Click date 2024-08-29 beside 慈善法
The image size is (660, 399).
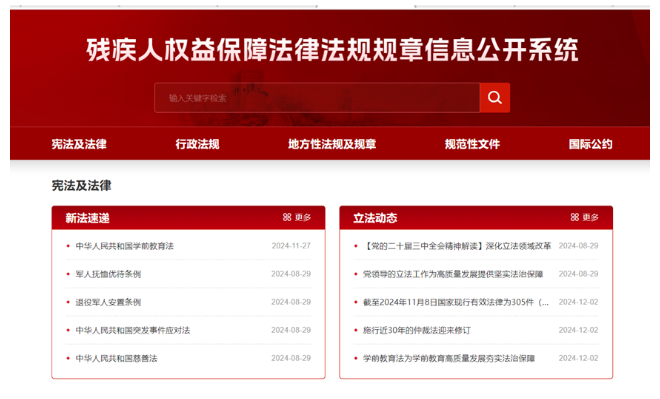click(x=291, y=358)
